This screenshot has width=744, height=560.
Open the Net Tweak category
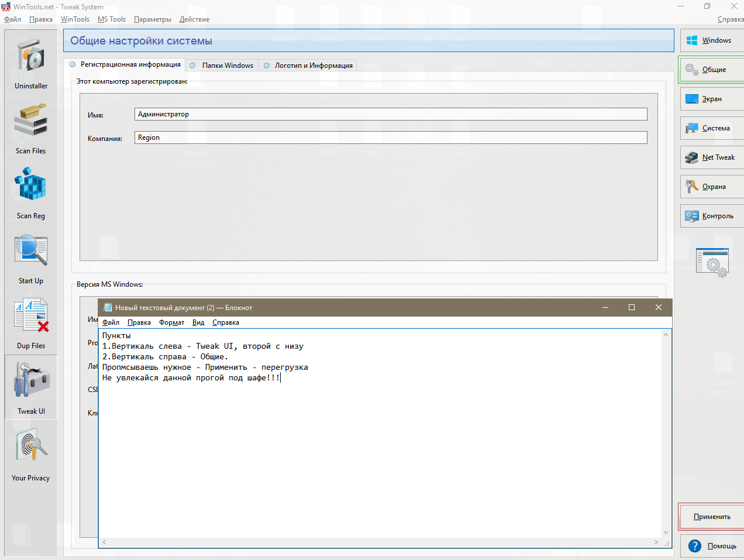coord(712,157)
